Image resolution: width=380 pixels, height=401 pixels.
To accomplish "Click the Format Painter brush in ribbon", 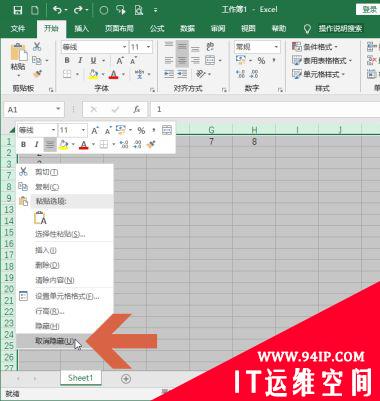I will pos(37,73).
